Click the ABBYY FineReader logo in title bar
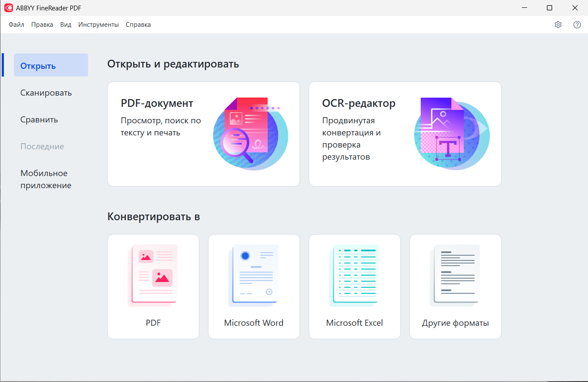Screen dimensions: 588x382 (x=9, y=8)
